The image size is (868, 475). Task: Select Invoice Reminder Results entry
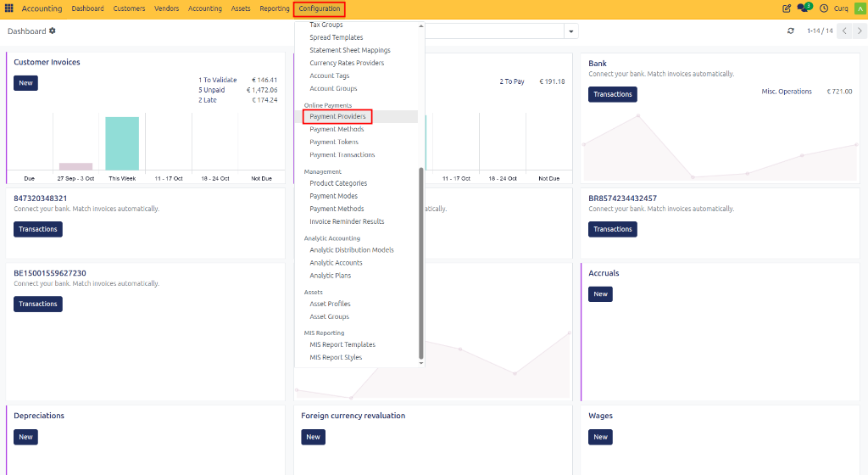click(x=347, y=221)
